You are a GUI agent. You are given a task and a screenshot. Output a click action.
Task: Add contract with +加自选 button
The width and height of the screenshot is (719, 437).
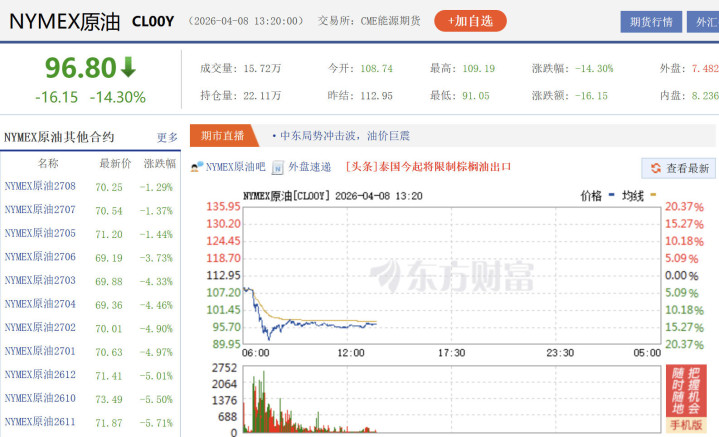(470, 20)
